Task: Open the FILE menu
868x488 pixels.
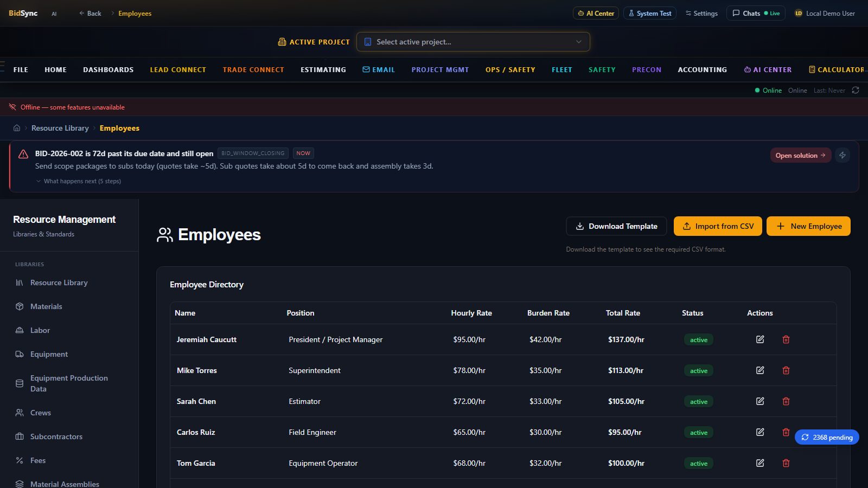Action: (x=21, y=69)
